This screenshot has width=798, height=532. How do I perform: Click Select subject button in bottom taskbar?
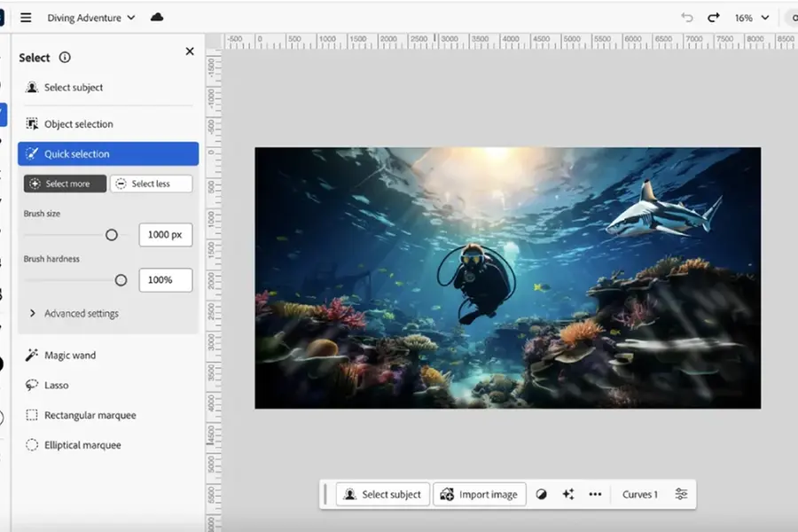click(383, 495)
